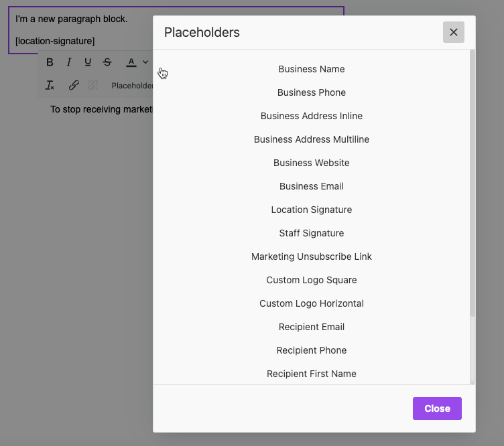The image size is (504, 446).
Task: Click the text color A icon
Action: click(x=131, y=62)
